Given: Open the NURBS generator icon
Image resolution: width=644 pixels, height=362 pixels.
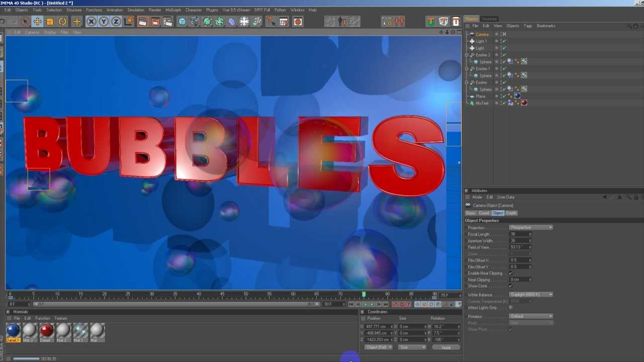Looking at the screenshot, I should (x=207, y=21).
